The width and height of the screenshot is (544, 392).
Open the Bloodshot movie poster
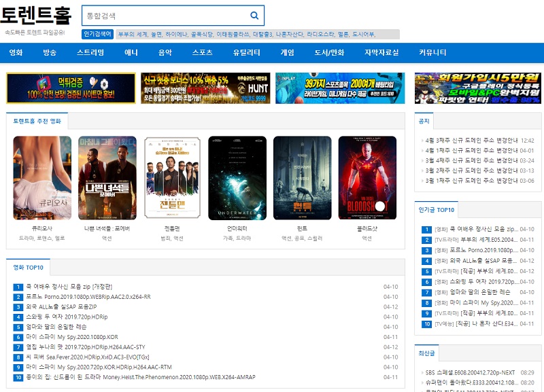coord(367,178)
